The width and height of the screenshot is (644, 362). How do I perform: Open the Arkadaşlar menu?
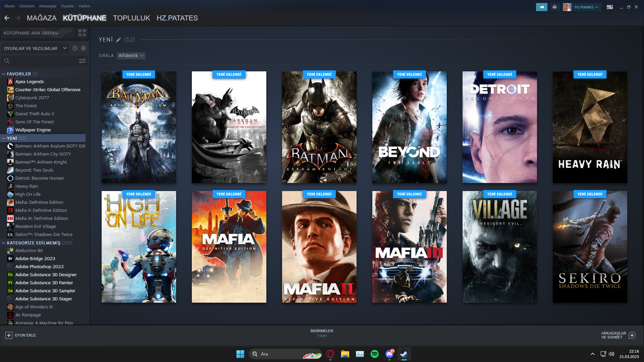(48, 6)
